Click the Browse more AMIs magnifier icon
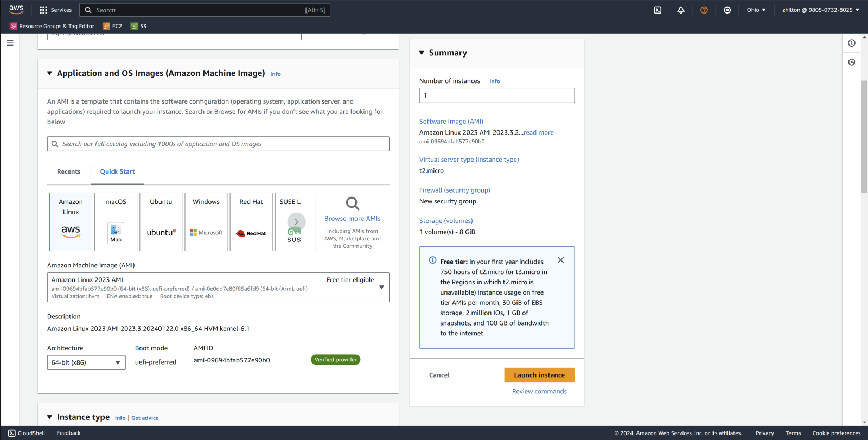Screen dimensions: 868x440 353,203
